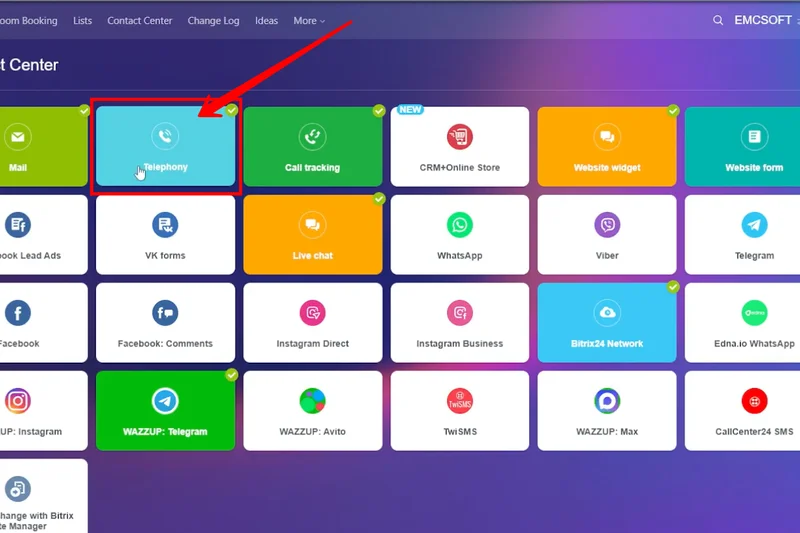Open the Ideas menu item
The width and height of the screenshot is (800, 533).
click(267, 21)
